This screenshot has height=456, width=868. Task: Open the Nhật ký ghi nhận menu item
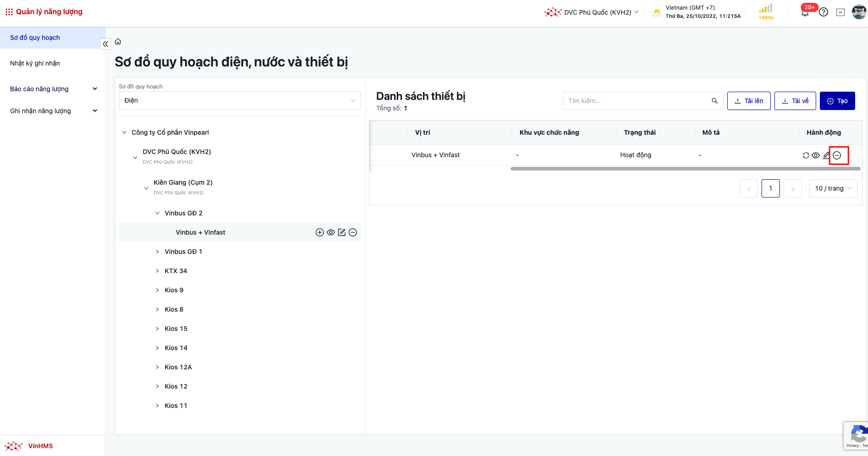[x=35, y=63]
